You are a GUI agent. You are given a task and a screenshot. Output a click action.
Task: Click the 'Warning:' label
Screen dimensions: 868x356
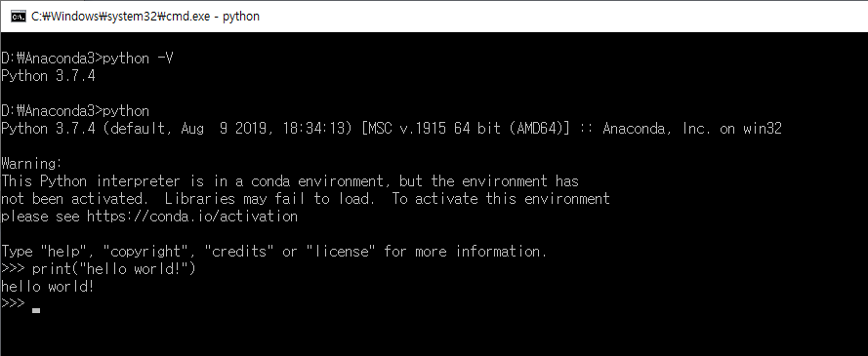(x=31, y=164)
